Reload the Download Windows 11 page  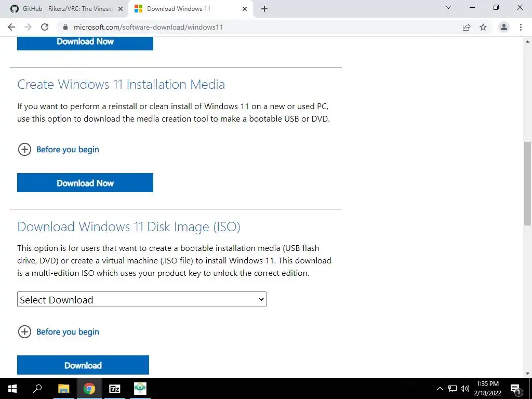[45, 27]
